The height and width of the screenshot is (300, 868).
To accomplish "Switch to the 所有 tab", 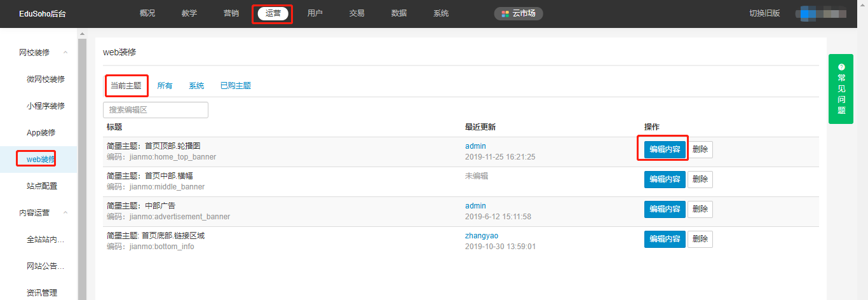I will click(165, 86).
